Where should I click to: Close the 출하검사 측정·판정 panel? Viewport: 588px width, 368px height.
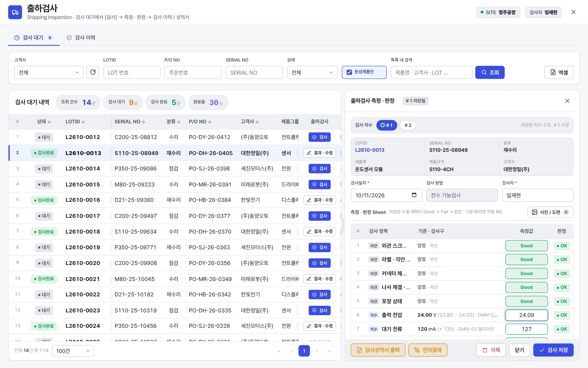(x=567, y=101)
